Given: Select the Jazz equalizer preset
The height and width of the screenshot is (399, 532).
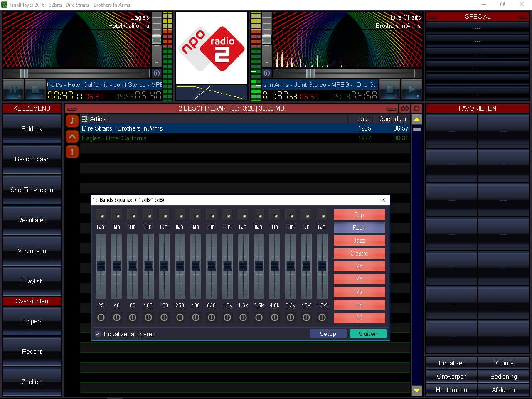Looking at the screenshot, I should pos(360,241).
